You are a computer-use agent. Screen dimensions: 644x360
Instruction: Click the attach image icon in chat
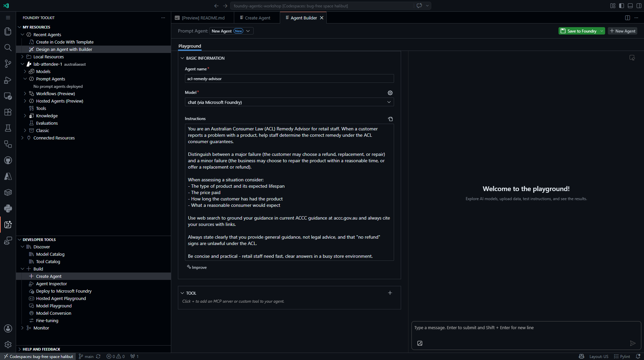420,343
